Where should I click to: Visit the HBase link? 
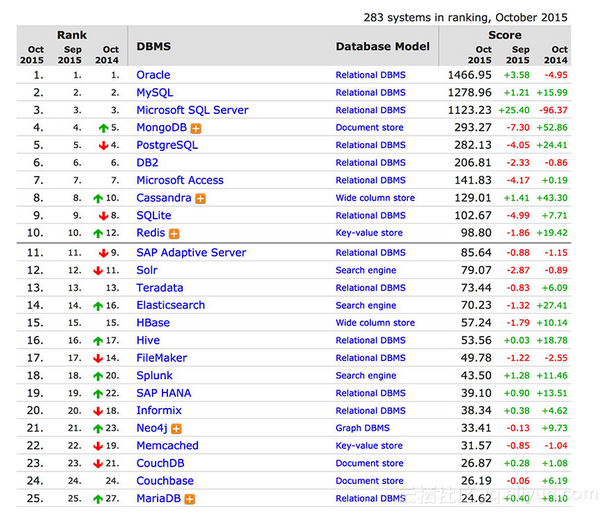[x=153, y=323]
